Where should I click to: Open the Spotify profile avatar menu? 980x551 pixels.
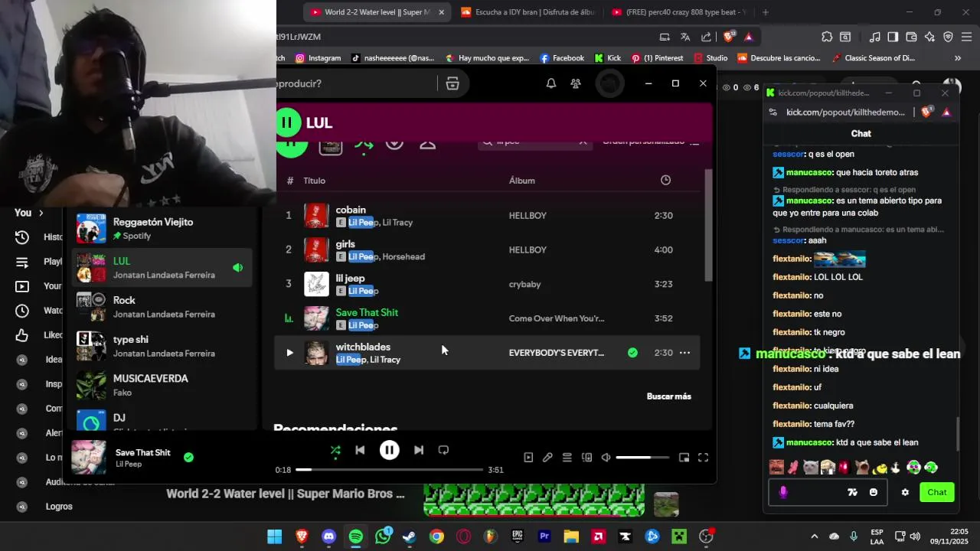tap(609, 83)
